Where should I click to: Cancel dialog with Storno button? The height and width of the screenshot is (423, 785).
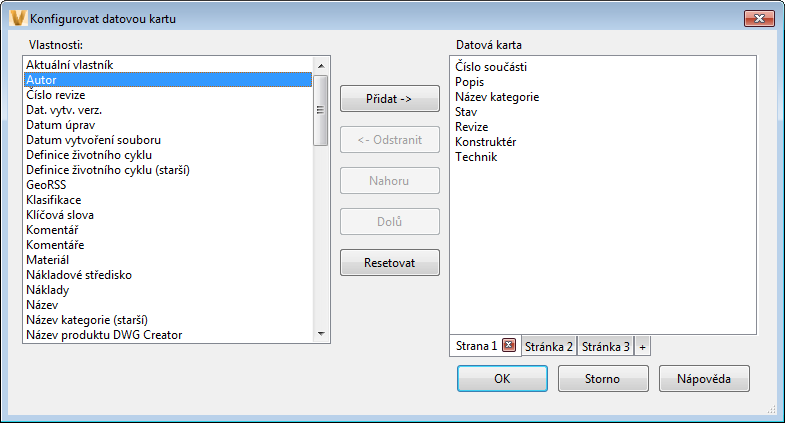click(603, 378)
